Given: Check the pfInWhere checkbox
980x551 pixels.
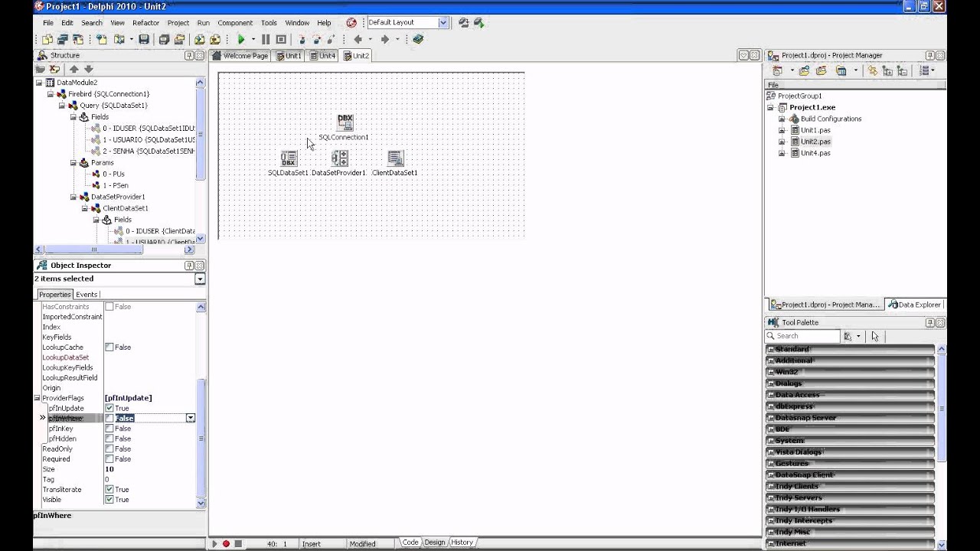Looking at the screenshot, I should pos(109,419).
